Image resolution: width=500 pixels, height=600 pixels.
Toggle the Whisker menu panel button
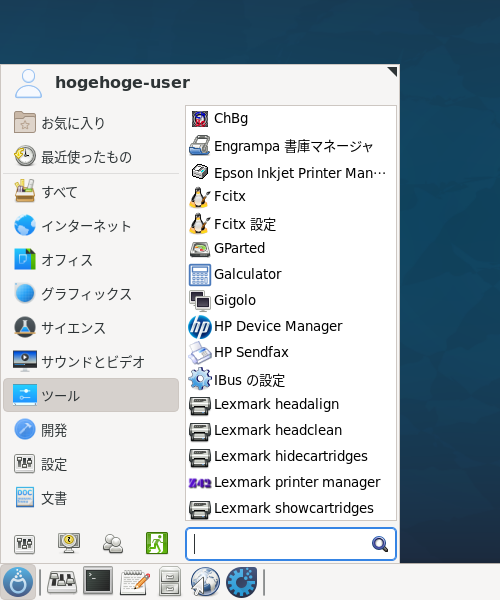point(18,582)
